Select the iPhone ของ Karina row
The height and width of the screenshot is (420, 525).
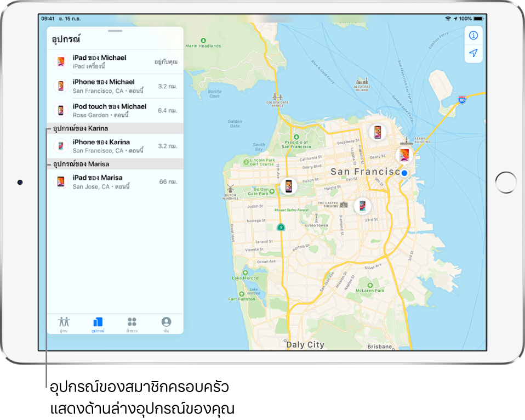(x=115, y=146)
